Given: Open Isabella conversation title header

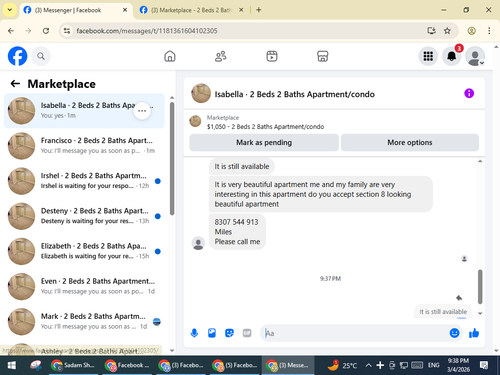Looking at the screenshot, I should pyautogui.click(x=294, y=94).
